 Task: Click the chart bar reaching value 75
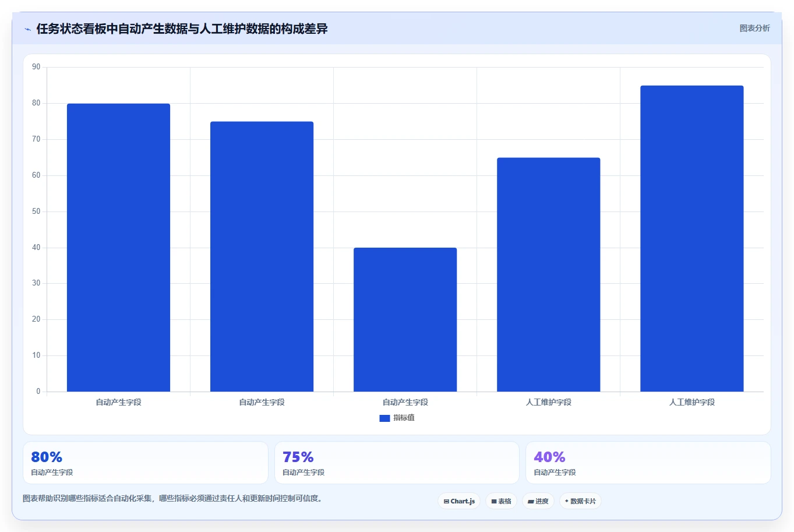tap(262, 256)
